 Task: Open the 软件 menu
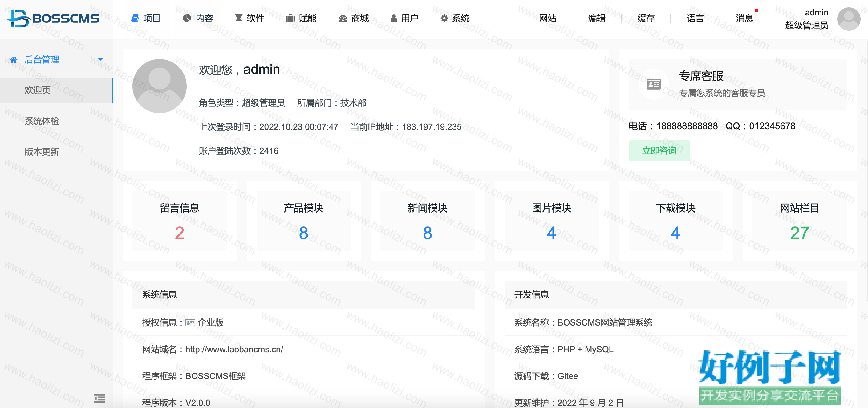tap(249, 18)
